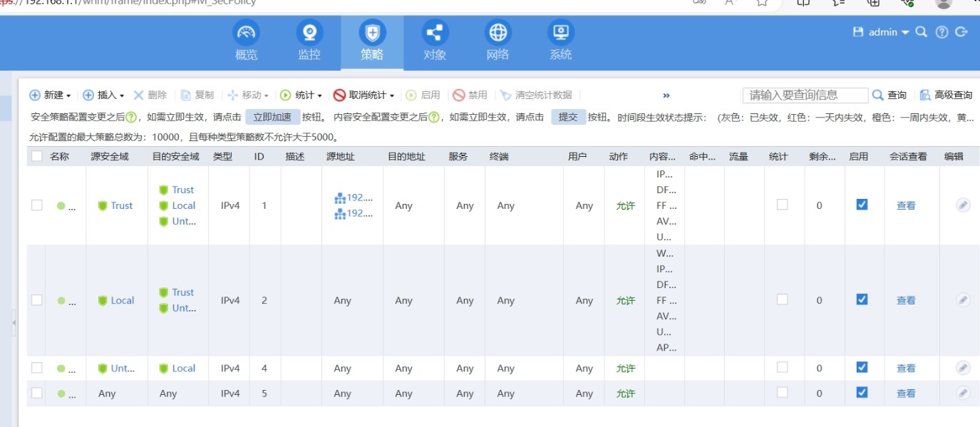The height and width of the screenshot is (427, 980).
Task: Click the green status dot of policy ID 5
Action: click(61, 393)
